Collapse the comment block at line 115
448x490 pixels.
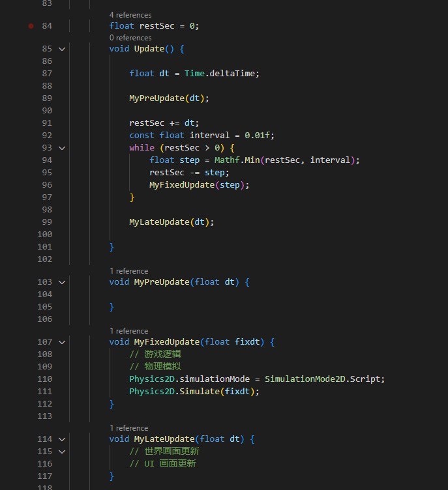pos(62,452)
